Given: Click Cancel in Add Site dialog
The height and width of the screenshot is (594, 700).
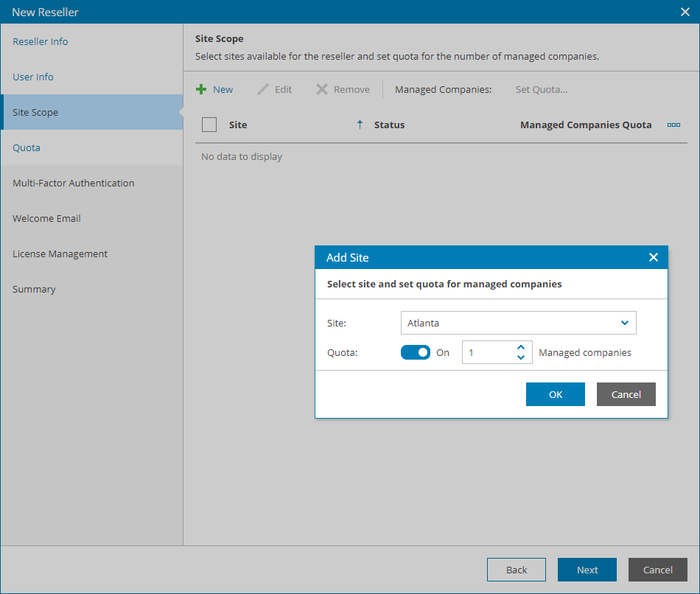Looking at the screenshot, I should click(x=626, y=394).
